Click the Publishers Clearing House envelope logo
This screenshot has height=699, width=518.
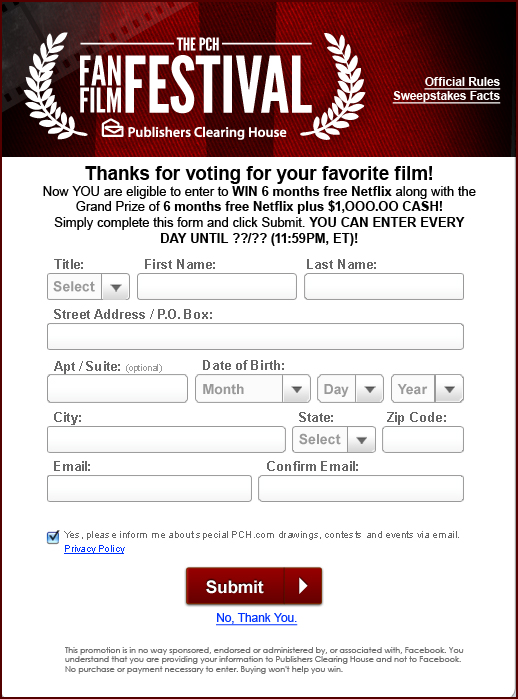112,128
